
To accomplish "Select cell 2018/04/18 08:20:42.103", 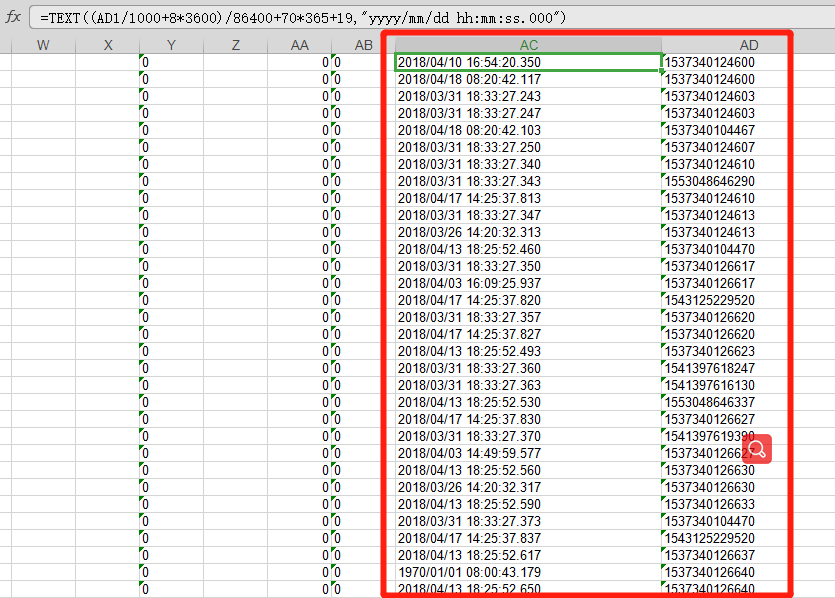I will pos(528,130).
